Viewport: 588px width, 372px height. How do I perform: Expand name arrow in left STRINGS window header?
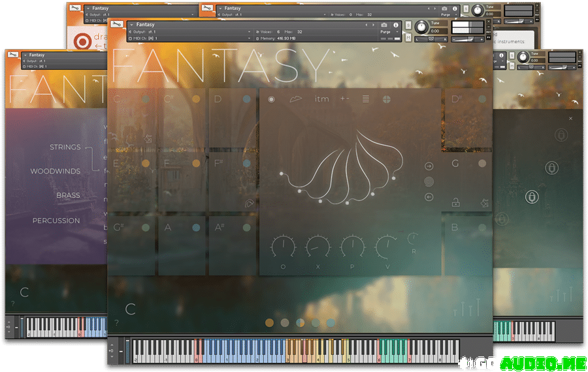(x=25, y=55)
